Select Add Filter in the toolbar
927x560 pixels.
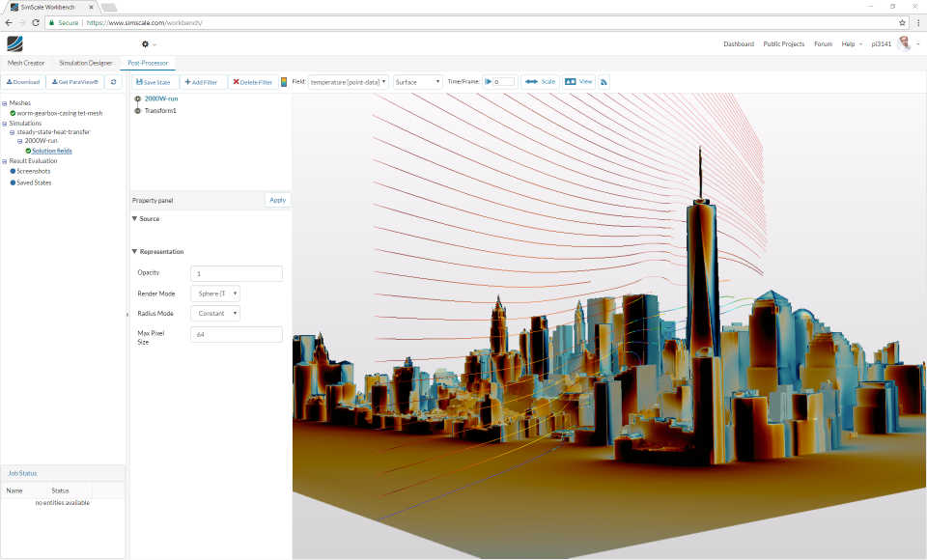pos(202,81)
